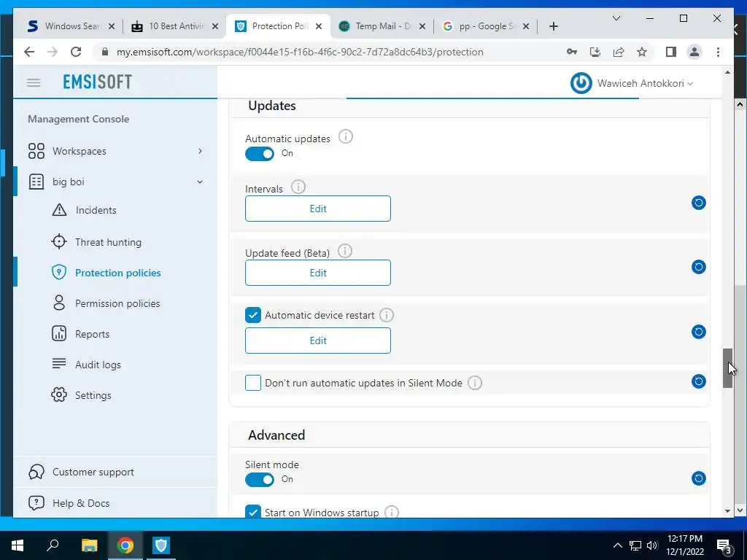Open the Chrome tab search dropdown arrow
The width and height of the screenshot is (747, 560).
[616, 18]
